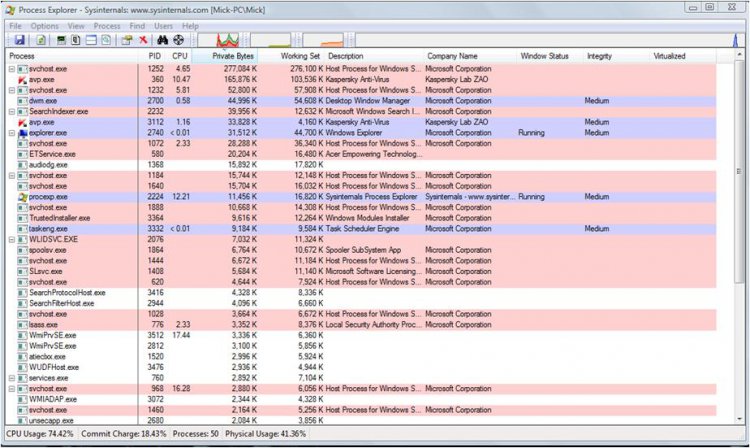Viewport: 750px width, 448px height.
Task: Click the Refresh Now toolbar icon
Action: coord(41,40)
